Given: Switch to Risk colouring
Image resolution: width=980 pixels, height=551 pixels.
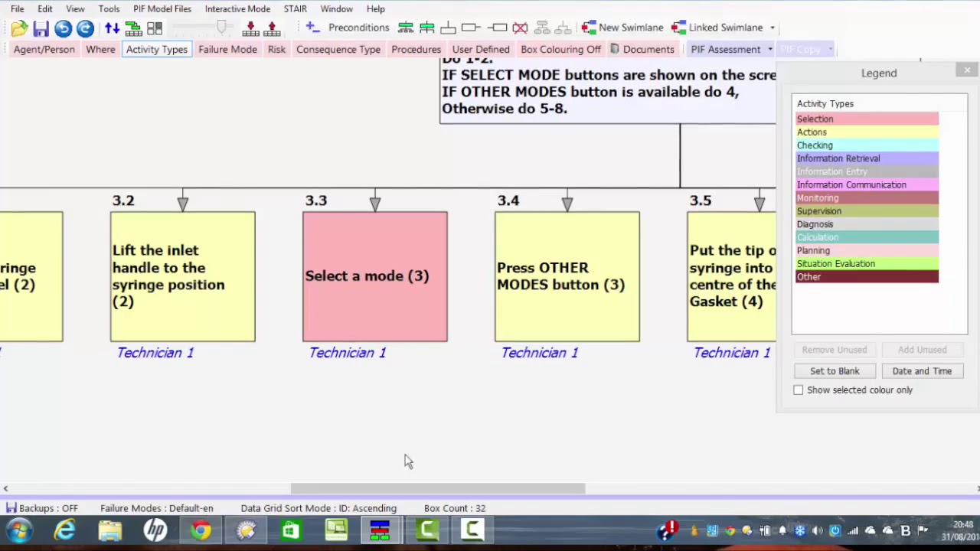Looking at the screenshot, I should [276, 50].
